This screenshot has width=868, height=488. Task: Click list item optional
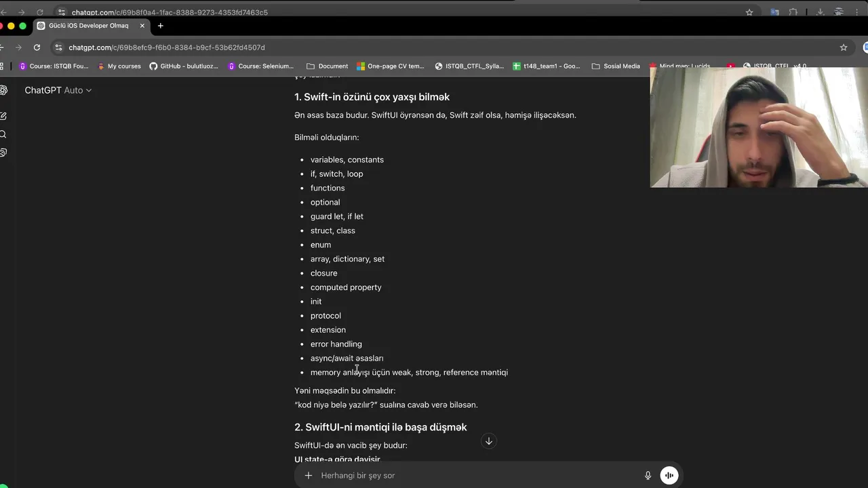tap(325, 203)
